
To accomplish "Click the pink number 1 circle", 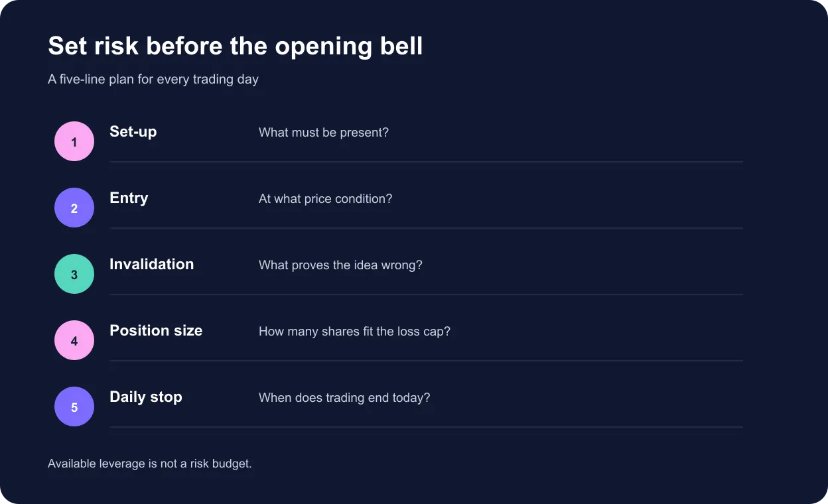I will 74,141.
